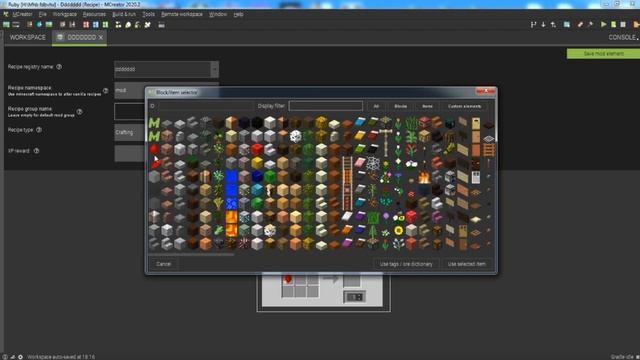Filter the selector to Blocks
This screenshot has height=360, width=640.
click(x=400, y=106)
